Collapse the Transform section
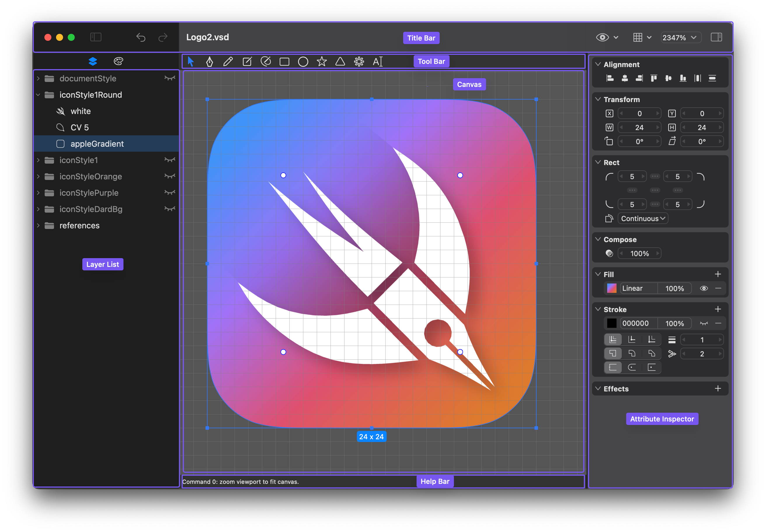 pos(598,99)
